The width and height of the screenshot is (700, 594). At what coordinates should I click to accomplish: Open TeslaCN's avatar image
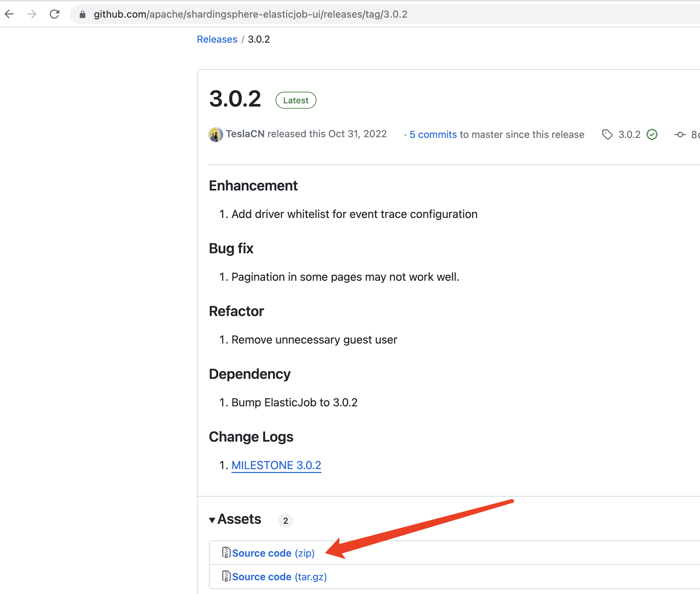point(216,134)
